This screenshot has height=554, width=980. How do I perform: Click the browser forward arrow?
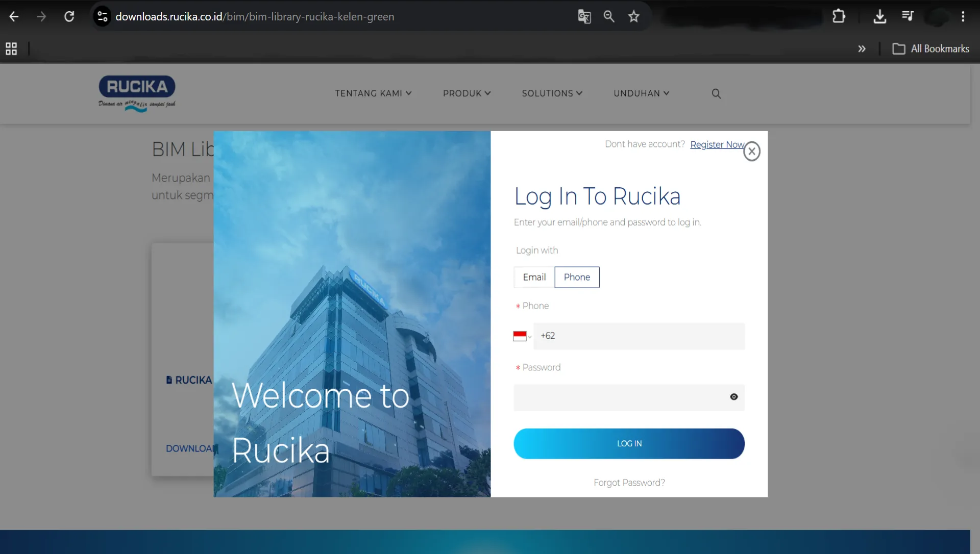pyautogui.click(x=41, y=16)
